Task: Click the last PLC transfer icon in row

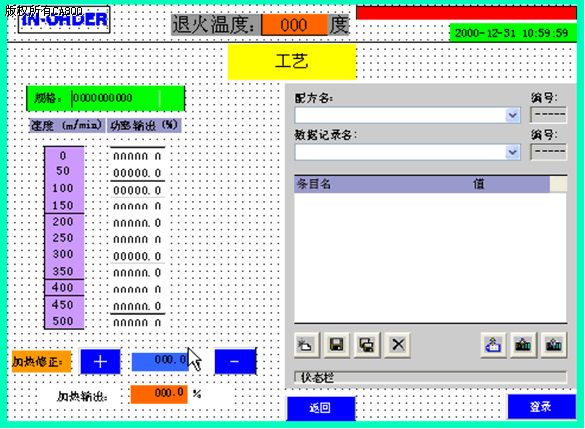Action: pyautogui.click(x=554, y=345)
